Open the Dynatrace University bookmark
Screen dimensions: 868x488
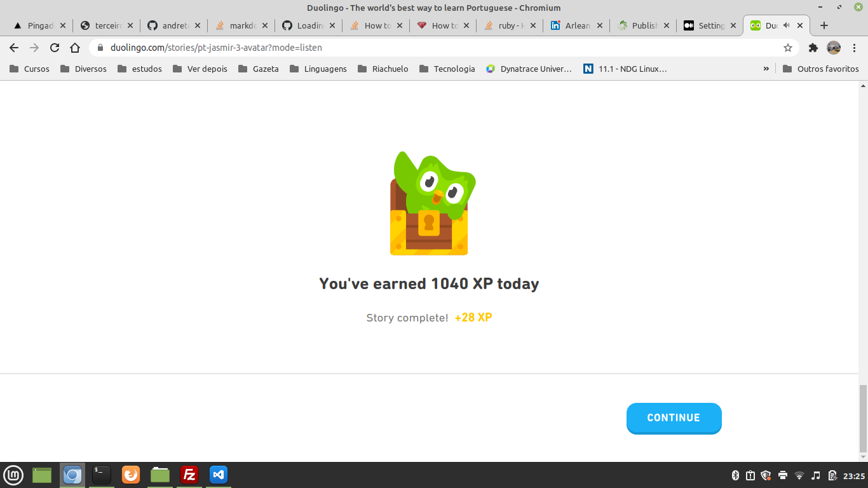[529, 69]
